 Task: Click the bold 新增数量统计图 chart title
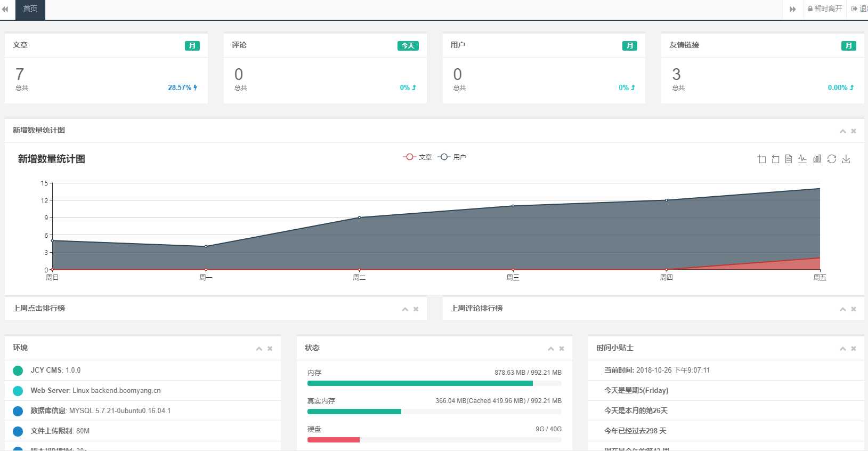click(x=52, y=159)
